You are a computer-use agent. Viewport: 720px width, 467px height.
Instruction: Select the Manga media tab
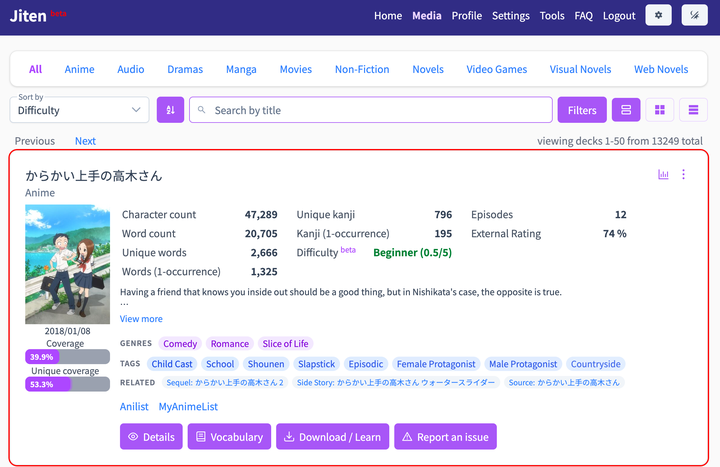(x=241, y=69)
